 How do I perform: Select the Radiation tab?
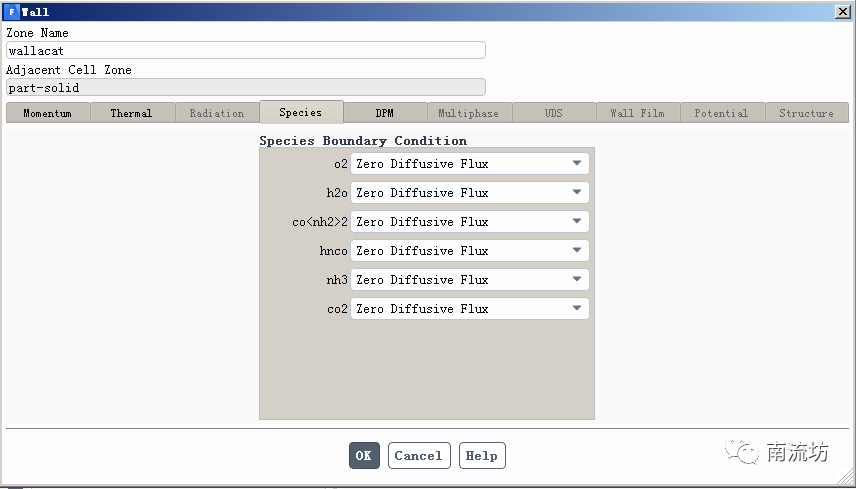[x=217, y=113]
